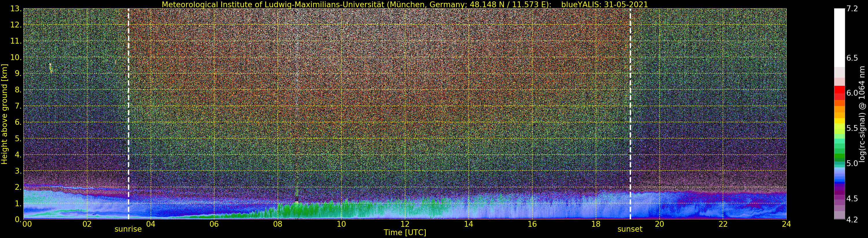Click time-axis tick label 06

pyautogui.click(x=214, y=224)
